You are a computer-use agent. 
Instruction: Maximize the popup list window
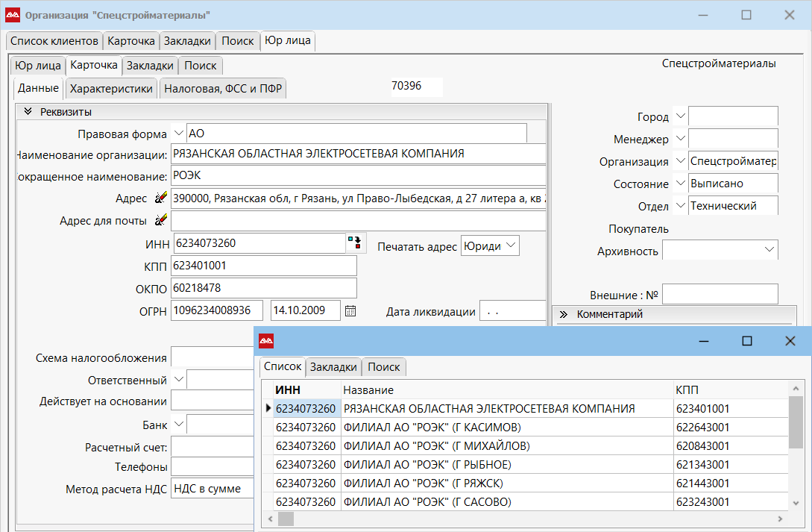point(746,341)
